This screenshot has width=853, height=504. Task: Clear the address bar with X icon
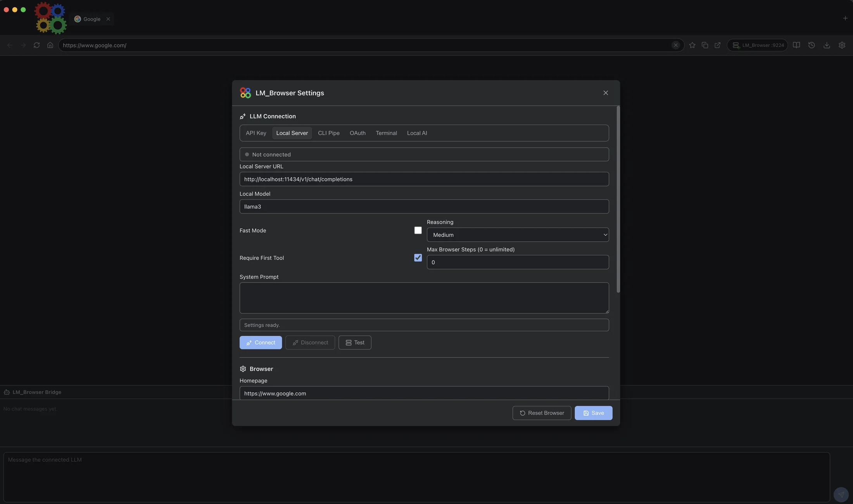pyautogui.click(x=676, y=45)
